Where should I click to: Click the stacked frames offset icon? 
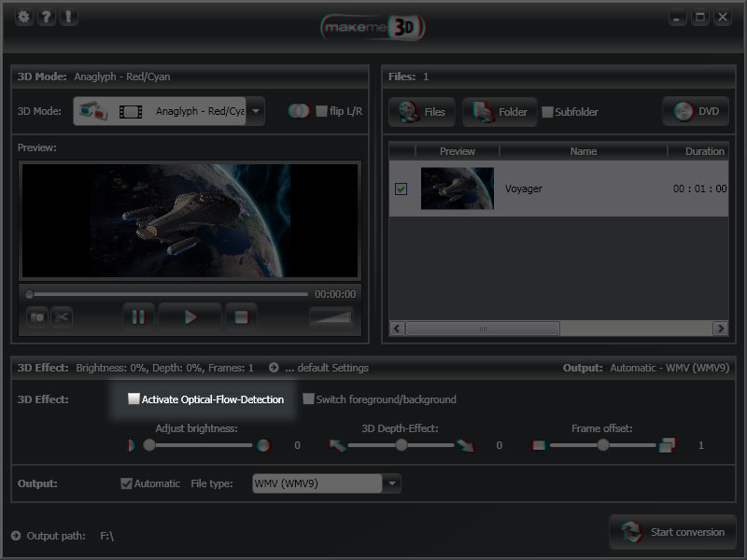667,446
